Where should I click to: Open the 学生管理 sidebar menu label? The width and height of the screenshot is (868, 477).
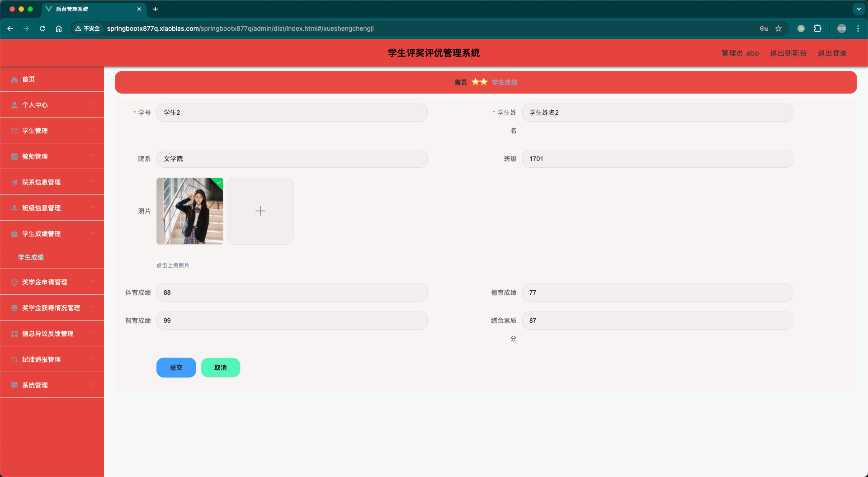pyautogui.click(x=35, y=131)
